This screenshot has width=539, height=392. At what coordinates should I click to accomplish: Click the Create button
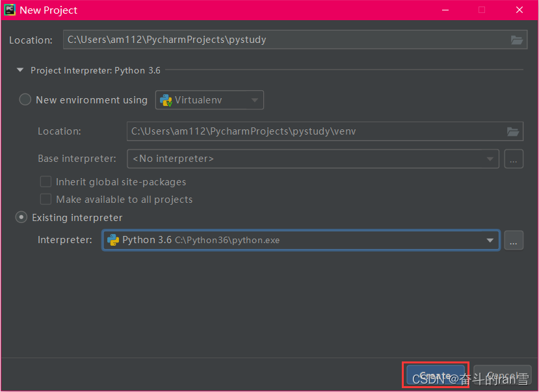pos(436,375)
